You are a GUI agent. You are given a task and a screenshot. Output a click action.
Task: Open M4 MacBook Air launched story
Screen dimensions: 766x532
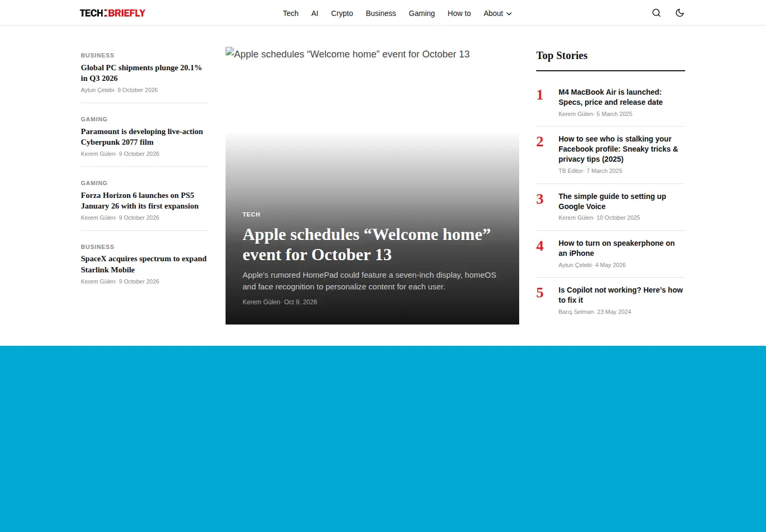(611, 97)
